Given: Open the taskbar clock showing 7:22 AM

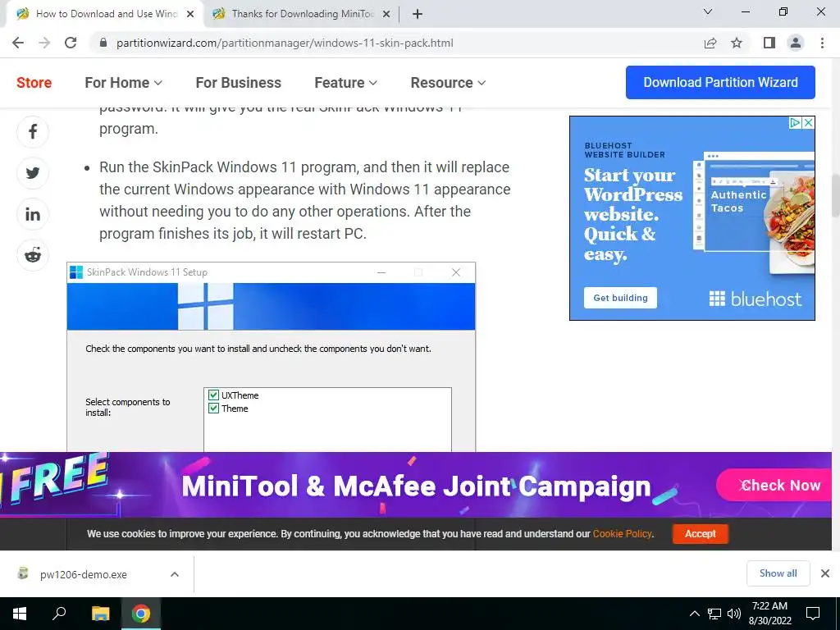Looking at the screenshot, I should (x=769, y=614).
